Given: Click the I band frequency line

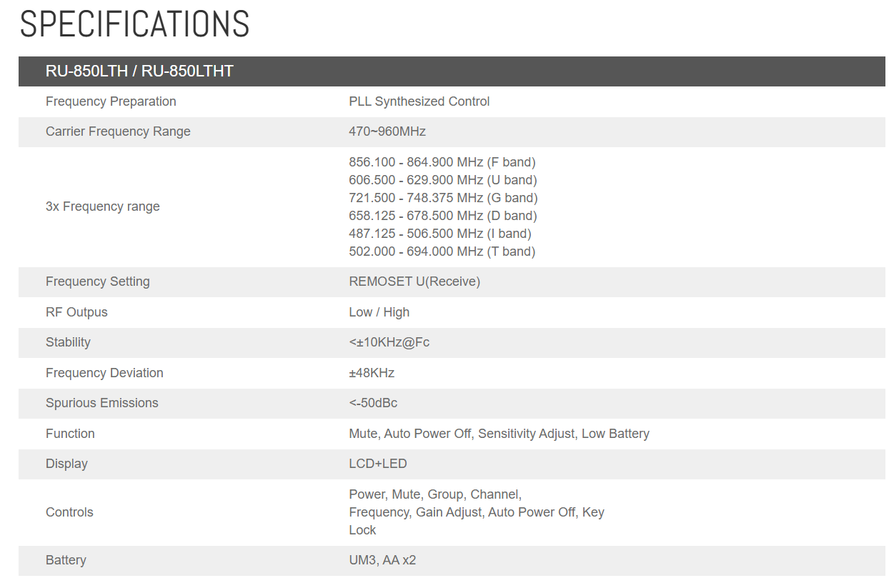Looking at the screenshot, I should (439, 234).
